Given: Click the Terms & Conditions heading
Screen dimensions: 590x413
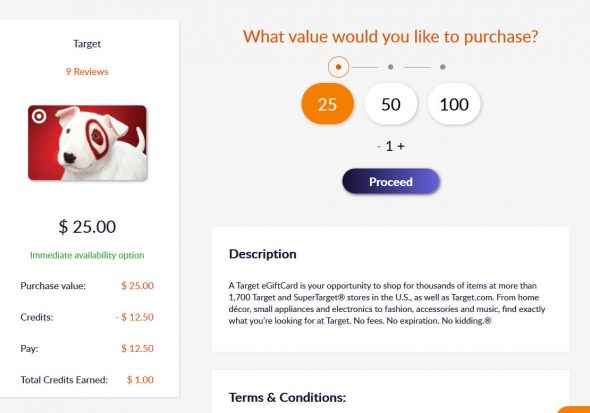Looking at the screenshot, I should tap(287, 397).
